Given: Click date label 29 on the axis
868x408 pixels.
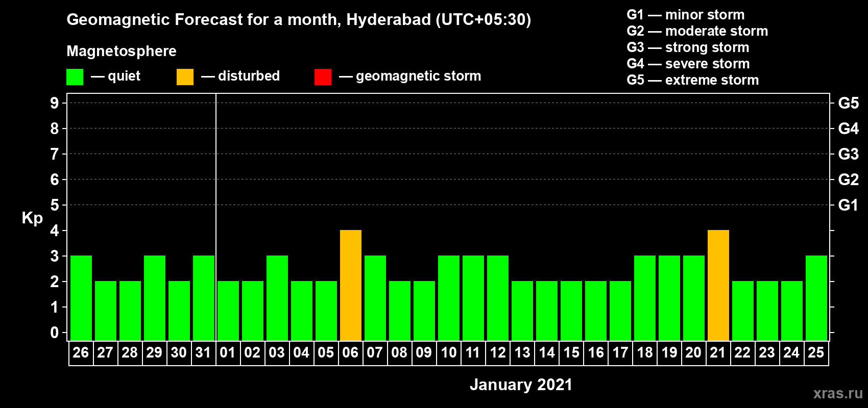Looking at the screenshot, I should point(154,353).
